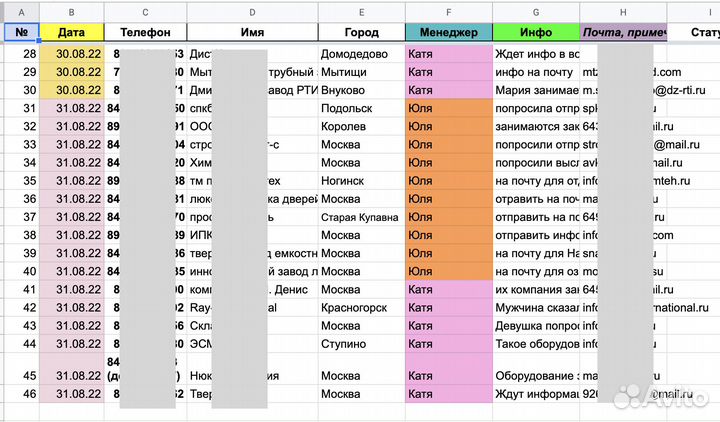Select the Подольск city cell
Viewport: 720px width, 422px height.
pos(361,108)
